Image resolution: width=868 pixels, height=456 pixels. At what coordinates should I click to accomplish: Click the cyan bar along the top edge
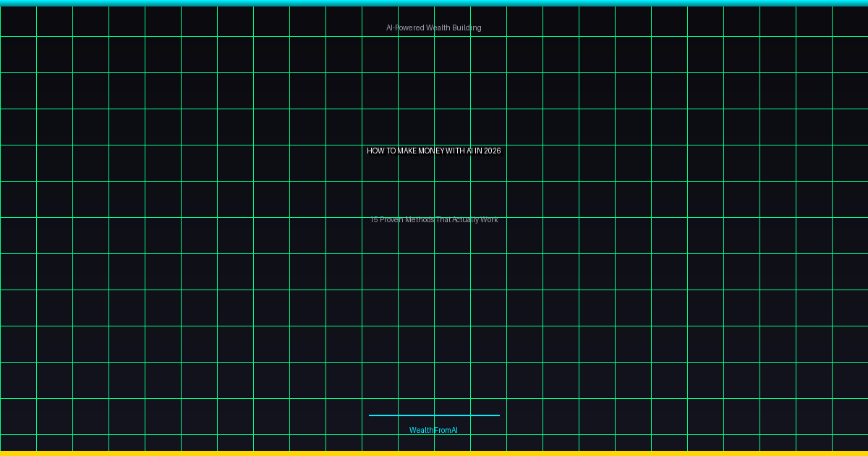[x=434, y=3]
